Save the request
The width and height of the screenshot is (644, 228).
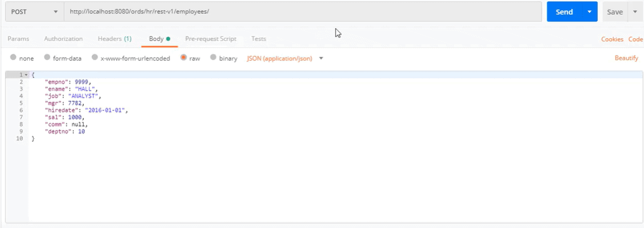(615, 12)
